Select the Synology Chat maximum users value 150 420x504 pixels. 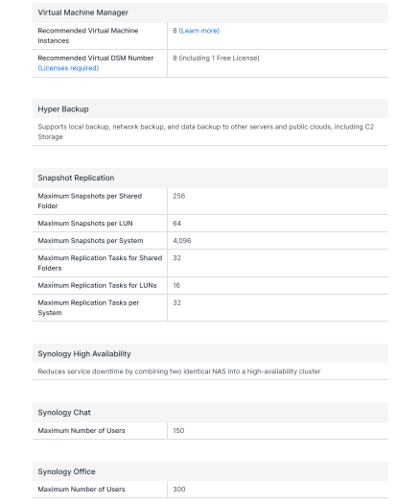pos(178,431)
